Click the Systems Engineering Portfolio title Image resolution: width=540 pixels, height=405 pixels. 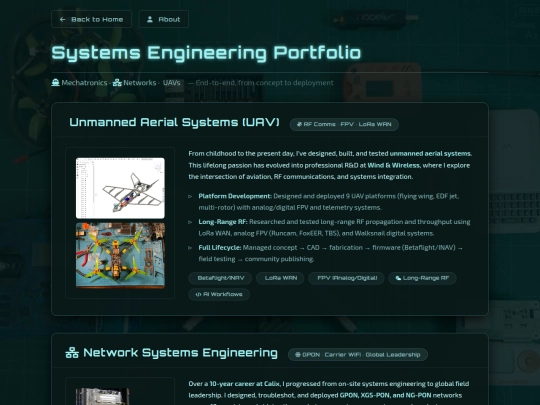tap(206, 53)
